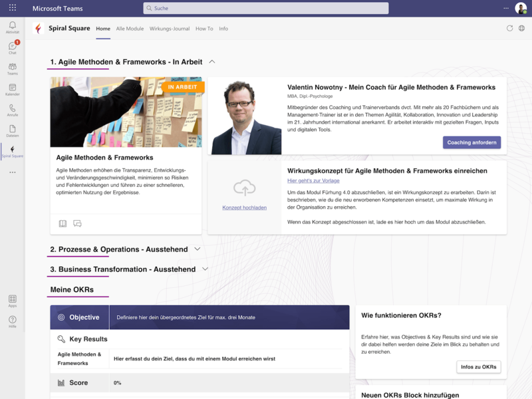Follow the Hier geht's zur Vorlage link
This screenshot has height=399, width=532.
click(313, 181)
